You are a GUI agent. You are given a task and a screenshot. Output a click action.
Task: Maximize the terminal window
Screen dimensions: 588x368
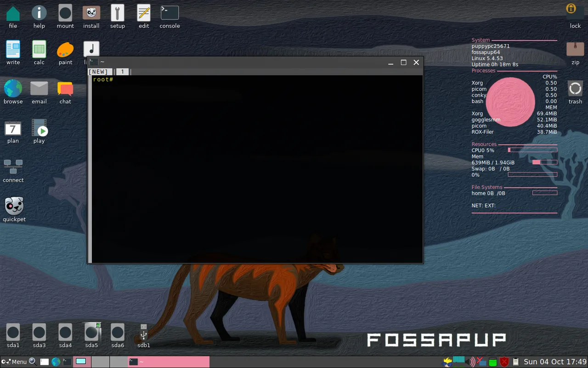[403, 62]
